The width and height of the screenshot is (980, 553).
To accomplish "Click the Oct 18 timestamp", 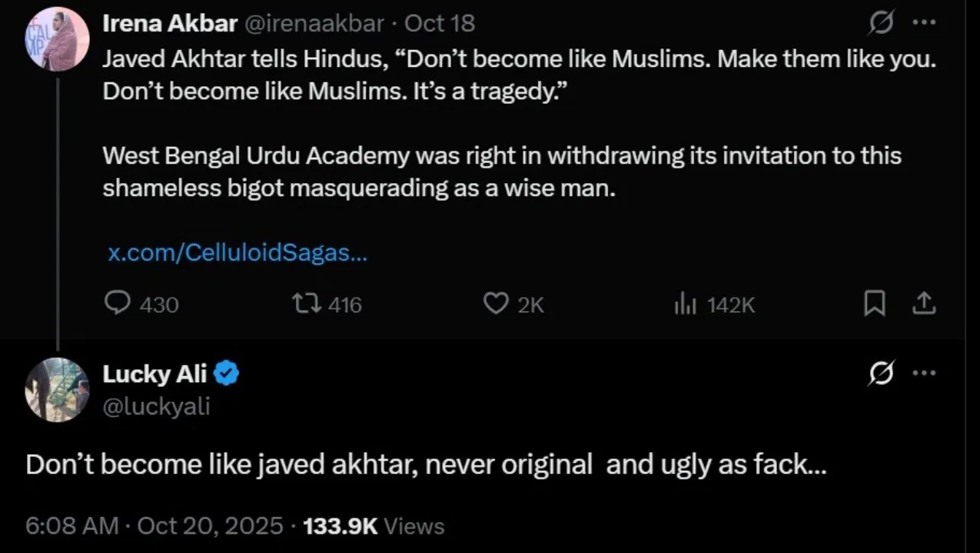I will (440, 24).
